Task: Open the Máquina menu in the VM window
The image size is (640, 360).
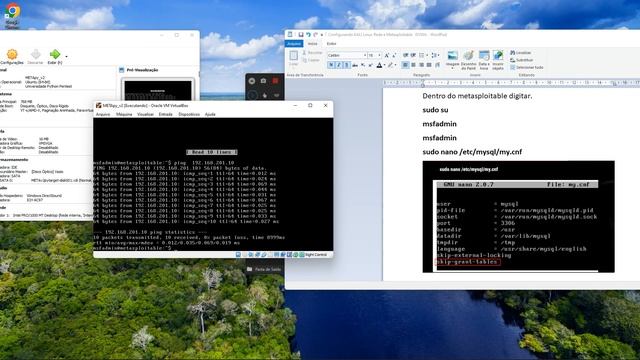Action: click(x=124, y=114)
